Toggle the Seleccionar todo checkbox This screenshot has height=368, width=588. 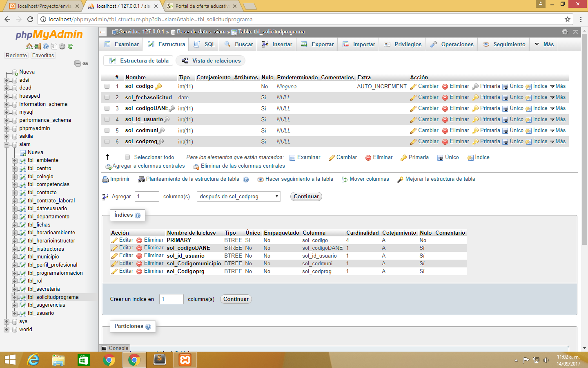point(127,157)
